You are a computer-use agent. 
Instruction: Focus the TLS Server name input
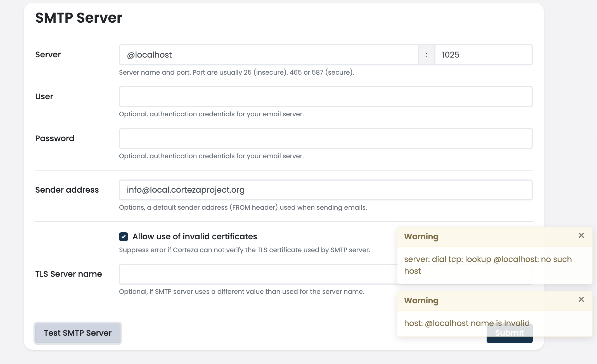point(252,274)
